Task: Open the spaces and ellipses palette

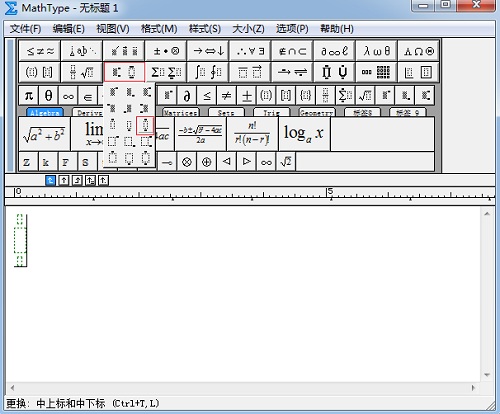Action: point(82,51)
